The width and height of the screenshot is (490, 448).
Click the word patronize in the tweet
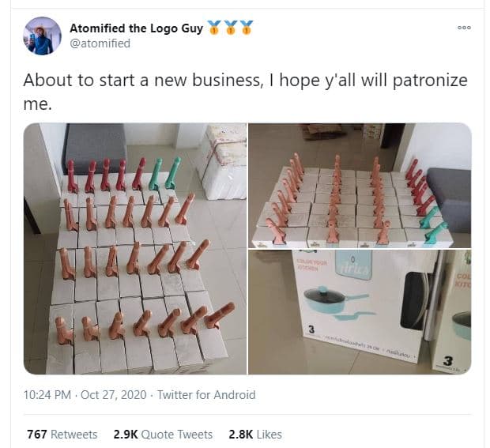point(430,81)
